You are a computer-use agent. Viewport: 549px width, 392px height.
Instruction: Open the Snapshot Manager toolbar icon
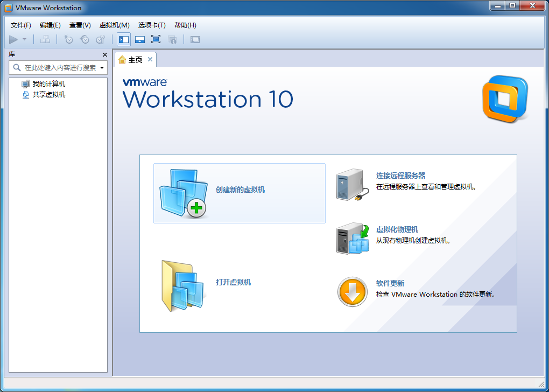[x=101, y=40]
